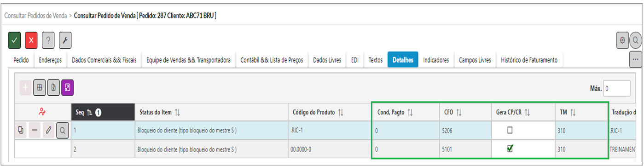Open Contábil && Lista de Preços tab
Viewport: 644px width, 167px height.
(272, 60)
